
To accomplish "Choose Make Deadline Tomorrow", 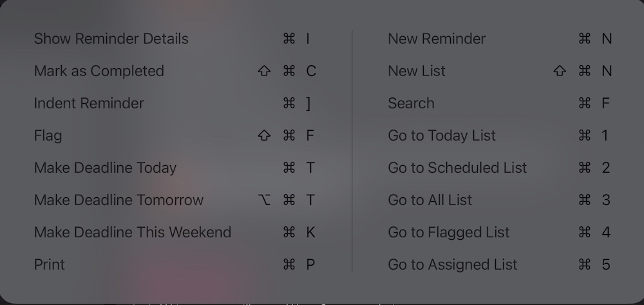I will (175, 200).
